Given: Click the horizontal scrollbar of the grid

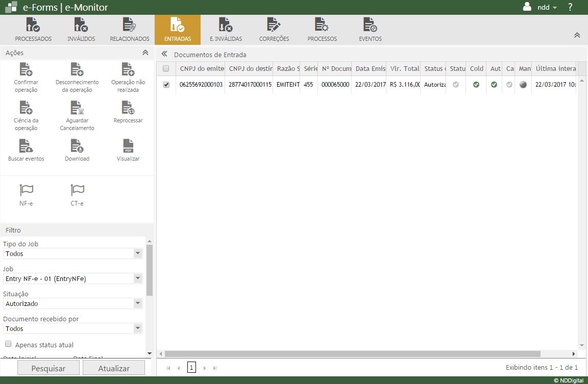Looking at the screenshot, I should tap(352, 353).
